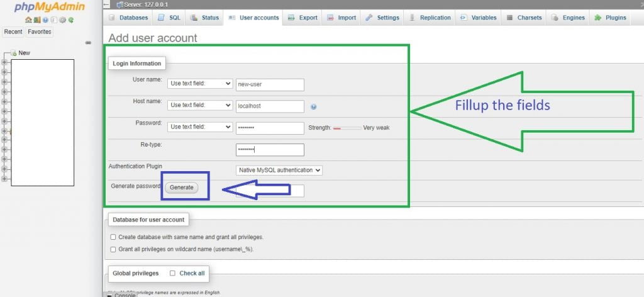Click the 'Authentication Plugin' label
This screenshot has height=297, width=644.
tap(135, 166)
